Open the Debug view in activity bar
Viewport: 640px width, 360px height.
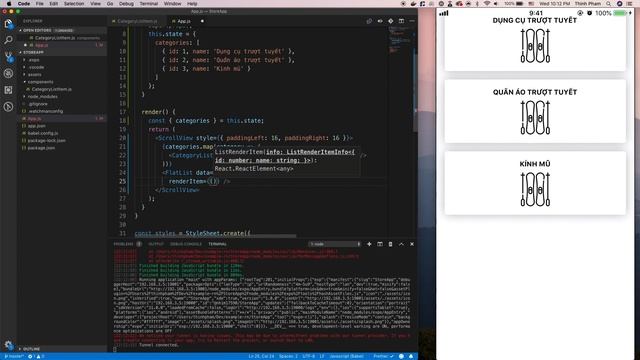coord(8,73)
